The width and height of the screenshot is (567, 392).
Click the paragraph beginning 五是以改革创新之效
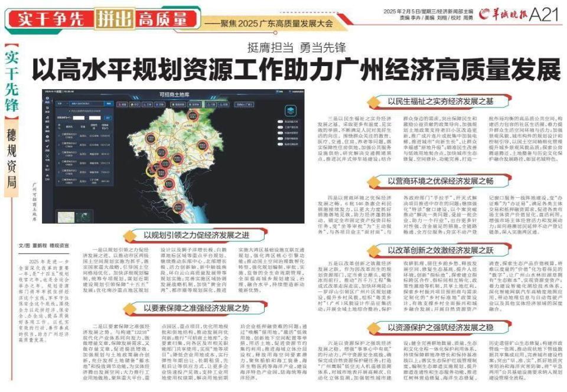tap(440, 286)
